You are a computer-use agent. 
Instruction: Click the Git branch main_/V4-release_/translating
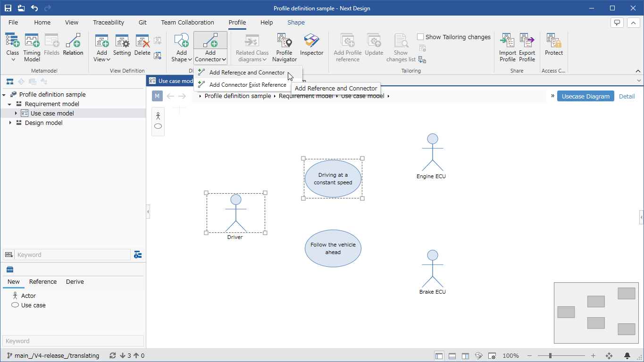53,356
